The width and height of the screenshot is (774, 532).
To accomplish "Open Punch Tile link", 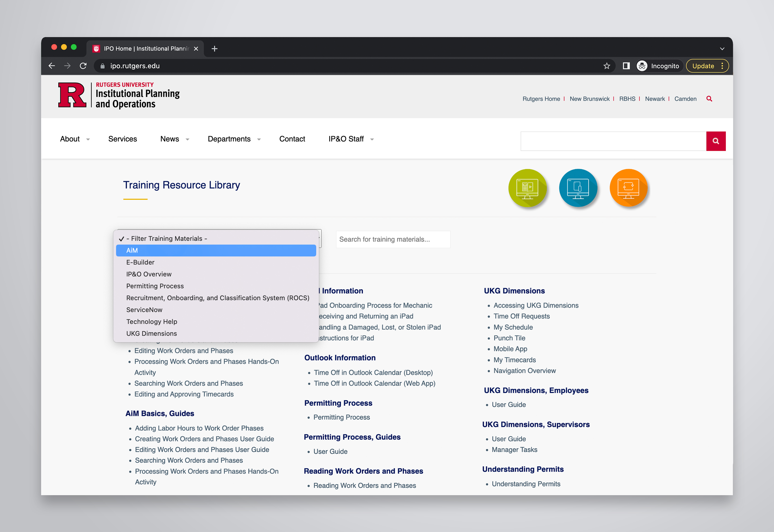I will (509, 338).
